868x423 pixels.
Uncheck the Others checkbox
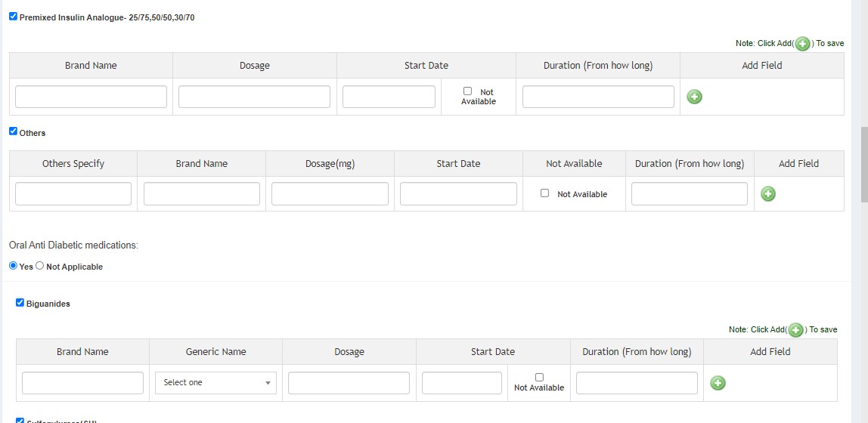pyautogui.click(x=13, y=131)
